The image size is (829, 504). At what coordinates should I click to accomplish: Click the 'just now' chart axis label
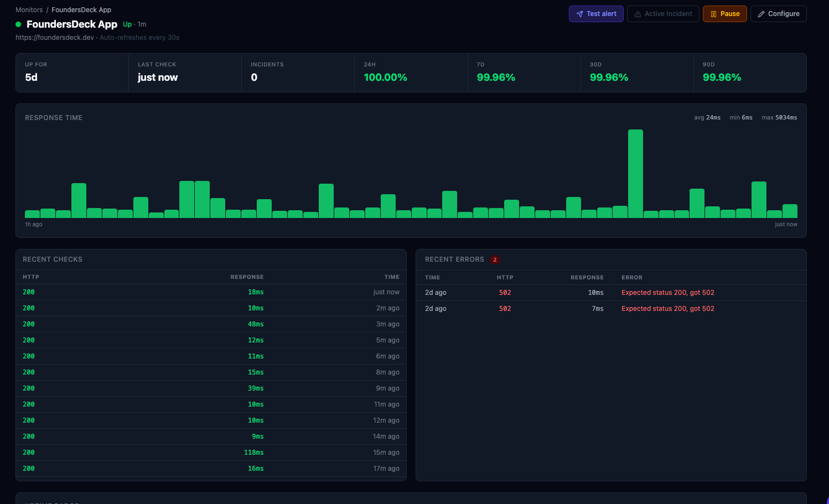coord(786,225)
